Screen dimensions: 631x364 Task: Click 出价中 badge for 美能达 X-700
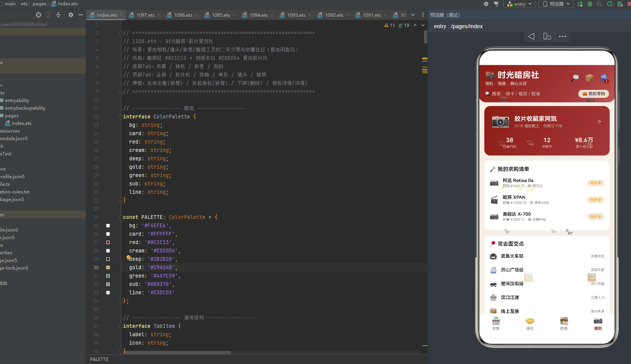[595, 217]
